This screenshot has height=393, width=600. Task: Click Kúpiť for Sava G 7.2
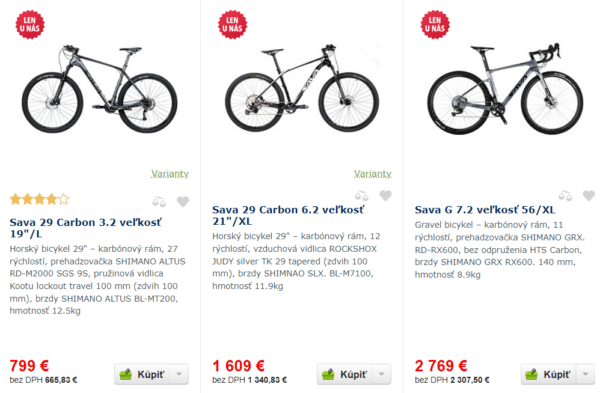[x=548, y=374]
